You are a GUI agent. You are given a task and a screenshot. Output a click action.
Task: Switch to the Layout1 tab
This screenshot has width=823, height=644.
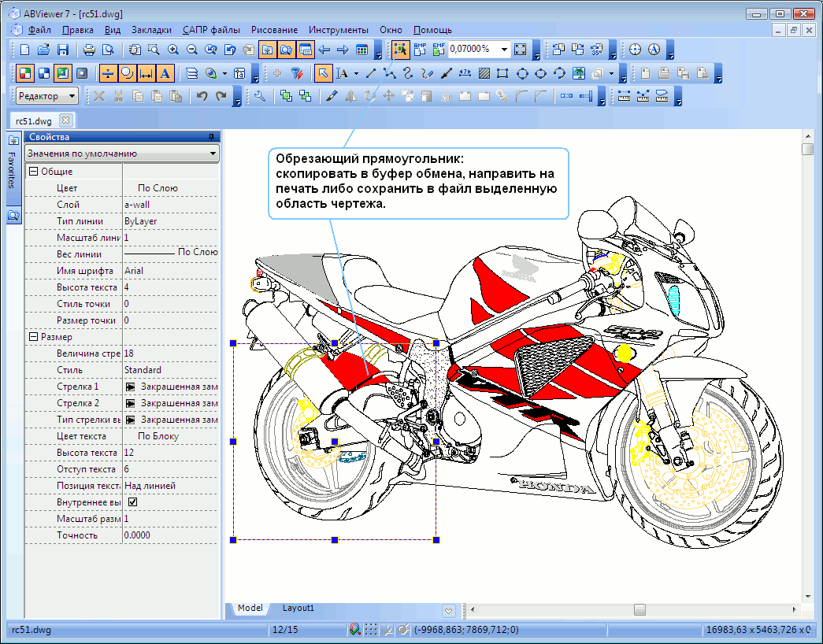click(x=298, y=608)
